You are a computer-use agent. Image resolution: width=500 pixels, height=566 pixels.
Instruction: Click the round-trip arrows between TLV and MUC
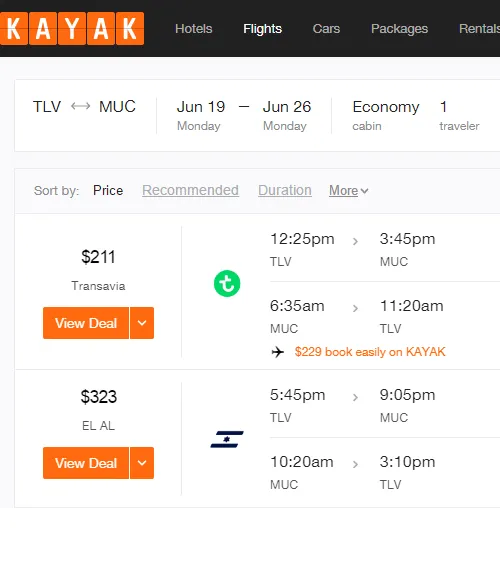[81, 106]
